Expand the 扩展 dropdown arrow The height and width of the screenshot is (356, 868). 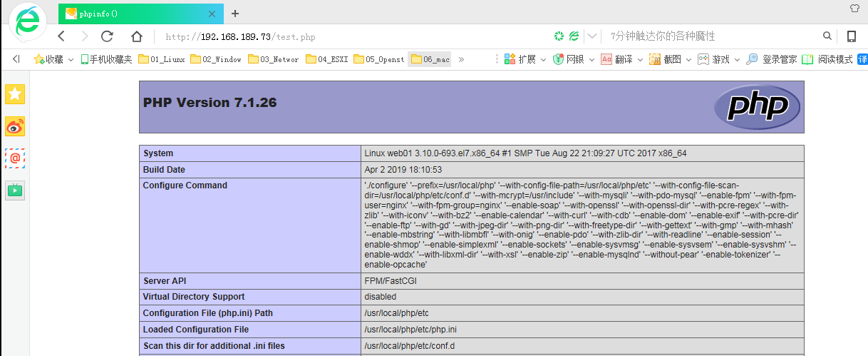543,60
